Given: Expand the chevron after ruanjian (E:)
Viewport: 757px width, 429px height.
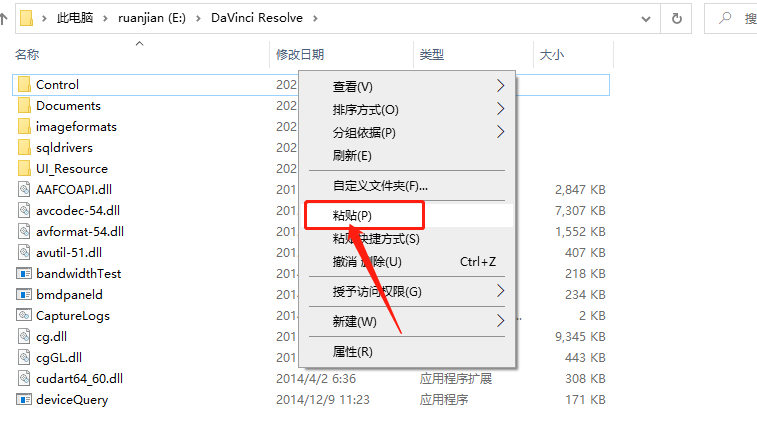Looking at the screenshot, I should click(x=198, y=18).
